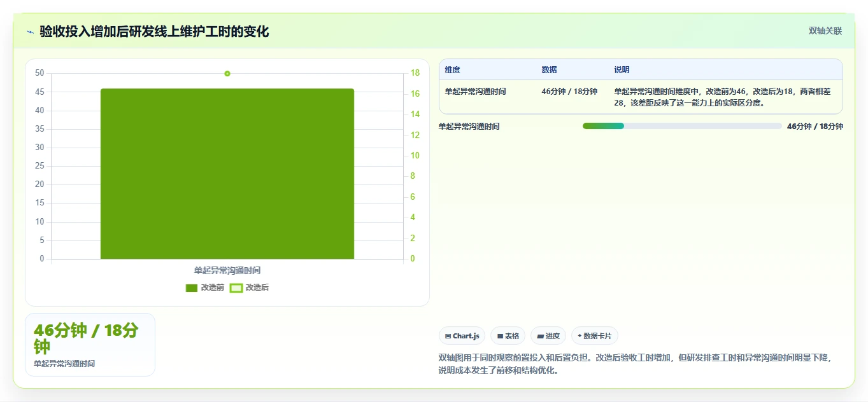This screenshot has height=402, width=868.
Task: Click the 单起异常沟通时间 progress bar
Action: pyautogui.click(x=682, y=126)
